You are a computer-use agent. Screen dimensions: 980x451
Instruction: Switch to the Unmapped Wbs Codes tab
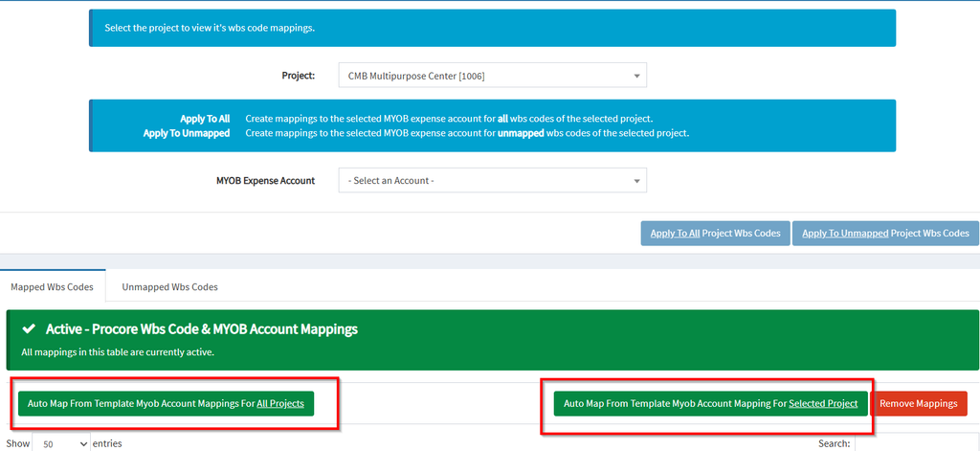[x=170, y=287]
